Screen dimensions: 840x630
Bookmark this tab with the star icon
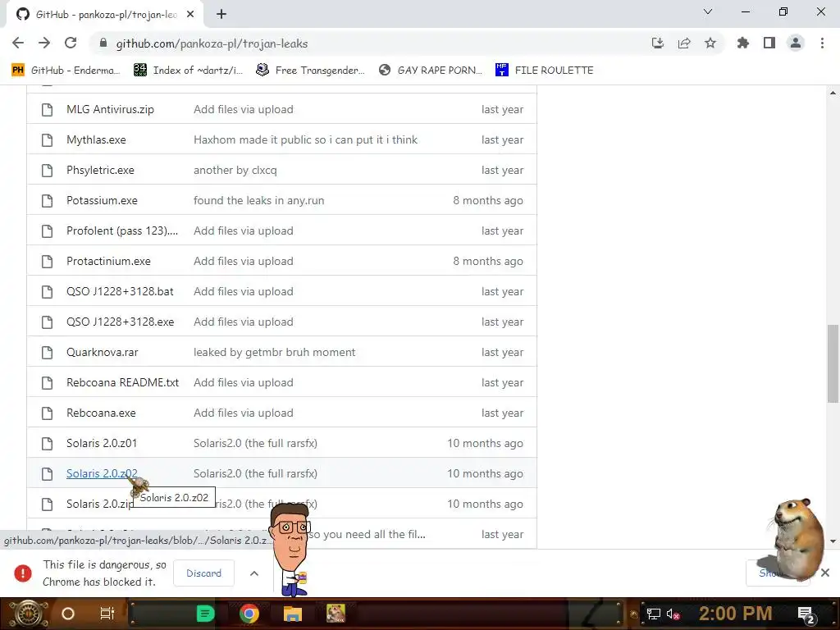tap(710, 43)
